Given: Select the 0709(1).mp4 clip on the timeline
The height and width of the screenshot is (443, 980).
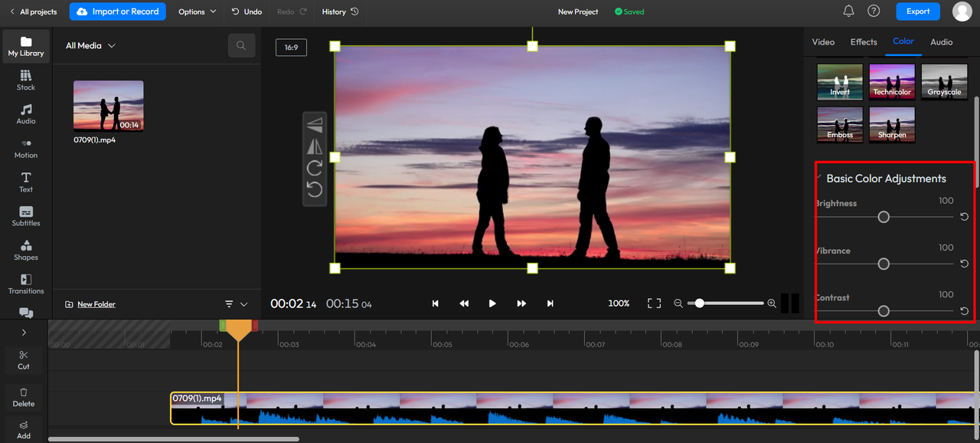Looking at the screenshot, I should click(x=574, y=409).
